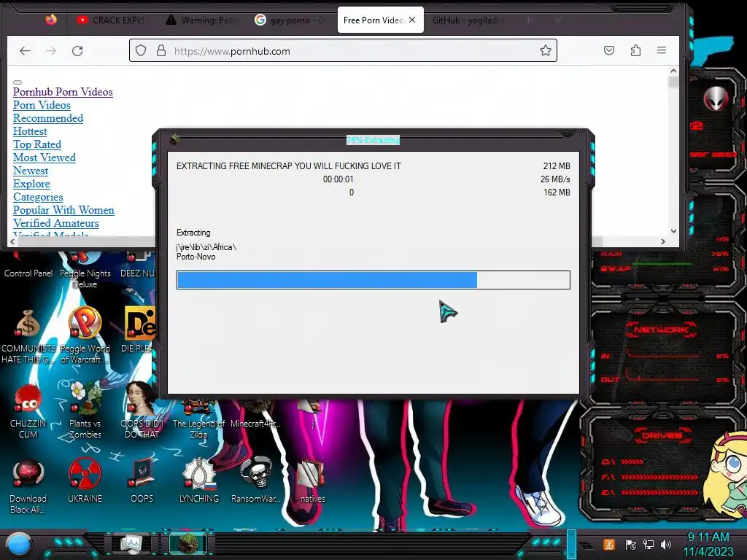The image size is (747, 560).
Task: Click the horizontal scrollbar right arrow
Action: [x=662, y=242]
